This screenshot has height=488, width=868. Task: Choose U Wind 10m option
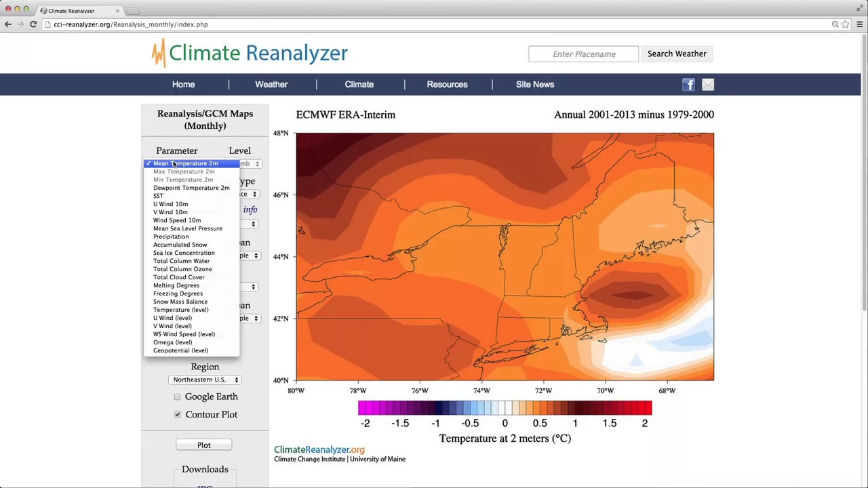[x=191, y=204]
